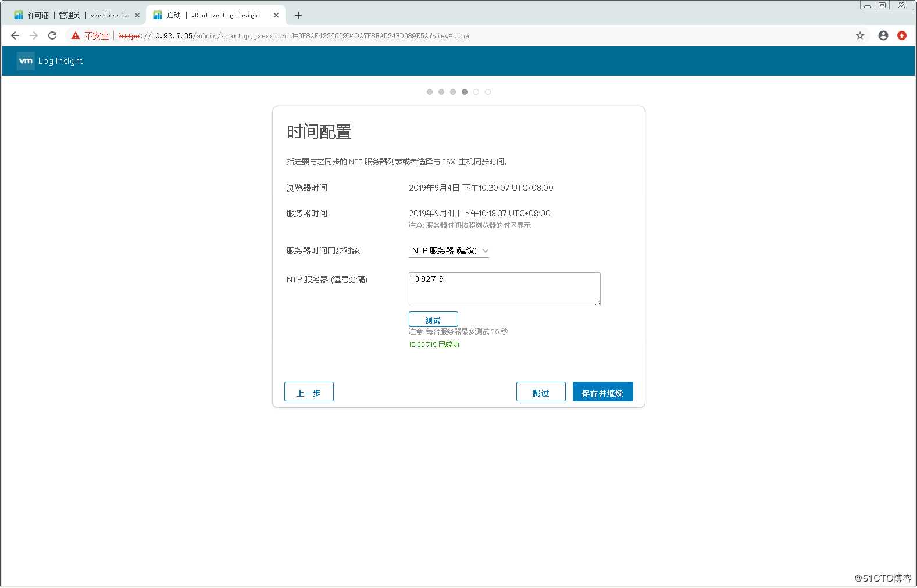Click the first wizard step dot

[x=430, y=92]
